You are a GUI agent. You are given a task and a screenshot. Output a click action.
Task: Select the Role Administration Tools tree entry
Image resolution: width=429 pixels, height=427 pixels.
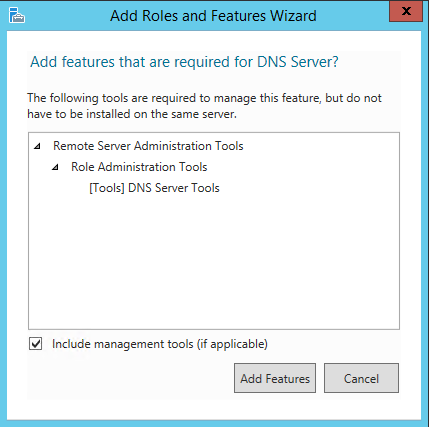tap(139, 167)
